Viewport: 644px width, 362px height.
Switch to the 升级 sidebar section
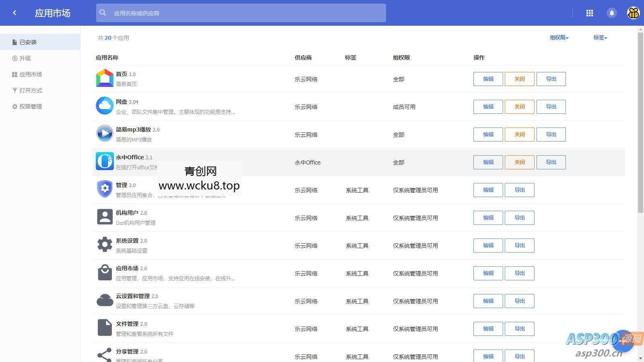(25, 58)
